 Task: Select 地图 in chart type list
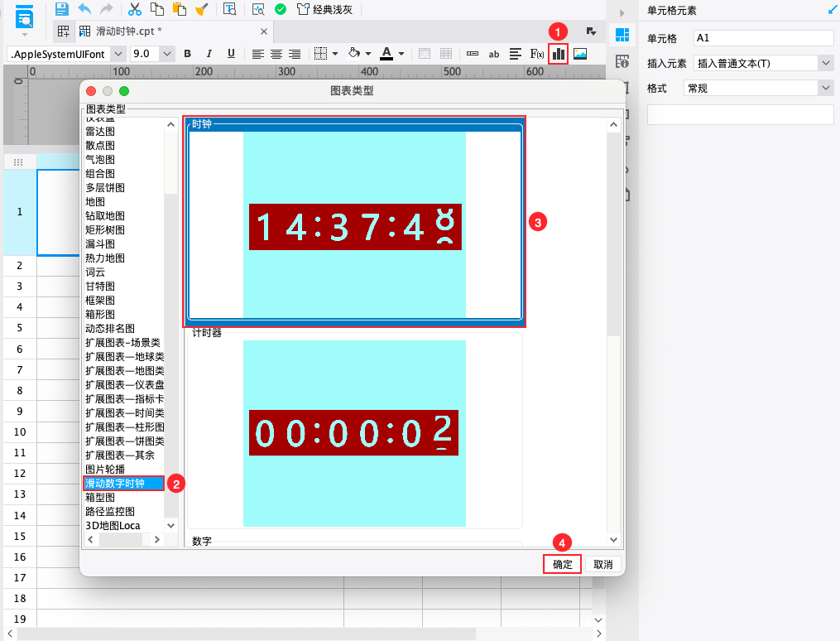[95, 201]
